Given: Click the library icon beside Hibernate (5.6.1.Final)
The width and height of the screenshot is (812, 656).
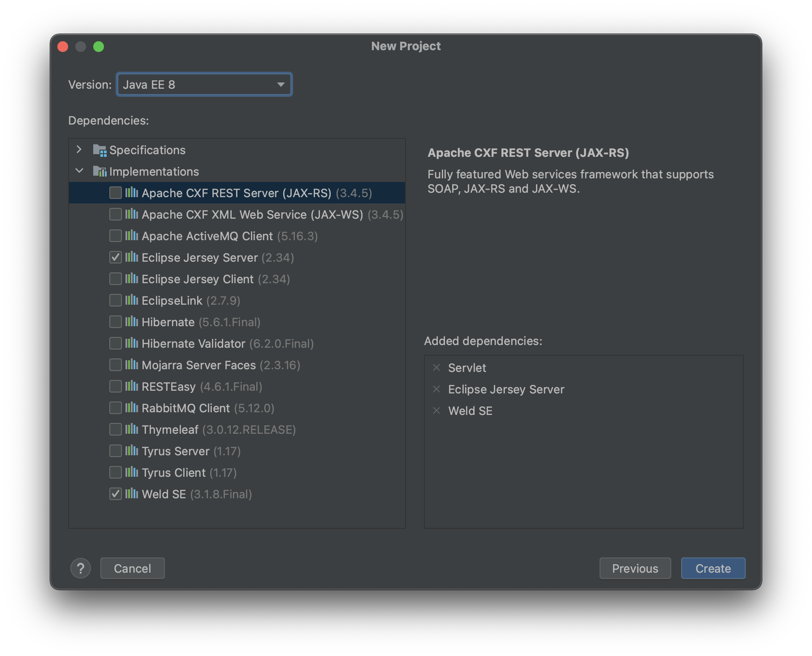Looking at the screenshot, I should [x=131, y=322].
